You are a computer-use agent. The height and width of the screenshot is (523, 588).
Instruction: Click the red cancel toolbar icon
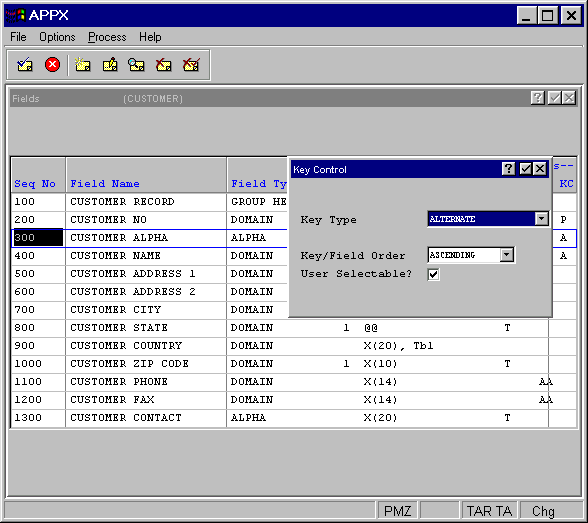click(52, 65)
